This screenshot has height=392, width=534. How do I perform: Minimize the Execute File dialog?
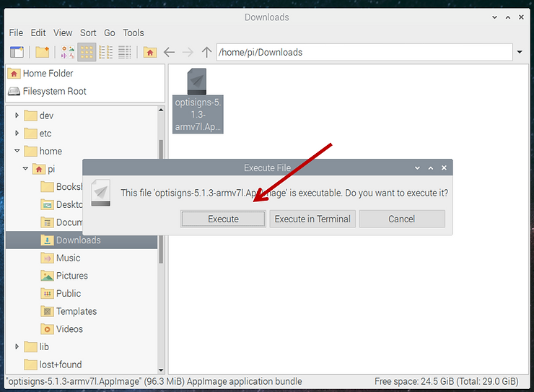pos(417,168)
